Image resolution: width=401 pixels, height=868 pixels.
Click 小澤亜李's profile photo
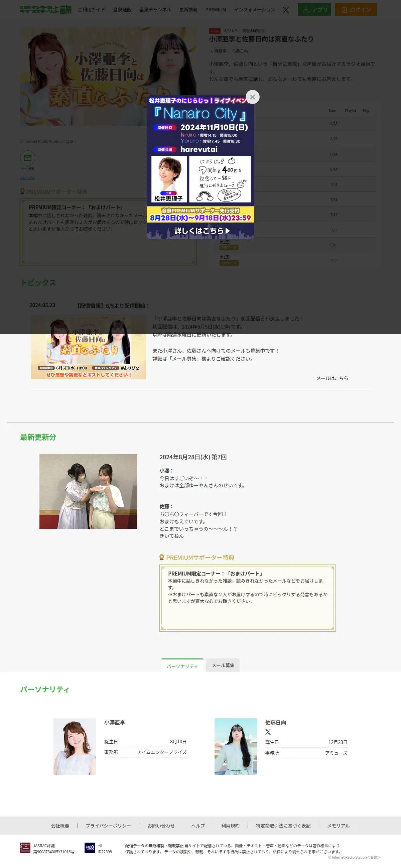(75, 746)
